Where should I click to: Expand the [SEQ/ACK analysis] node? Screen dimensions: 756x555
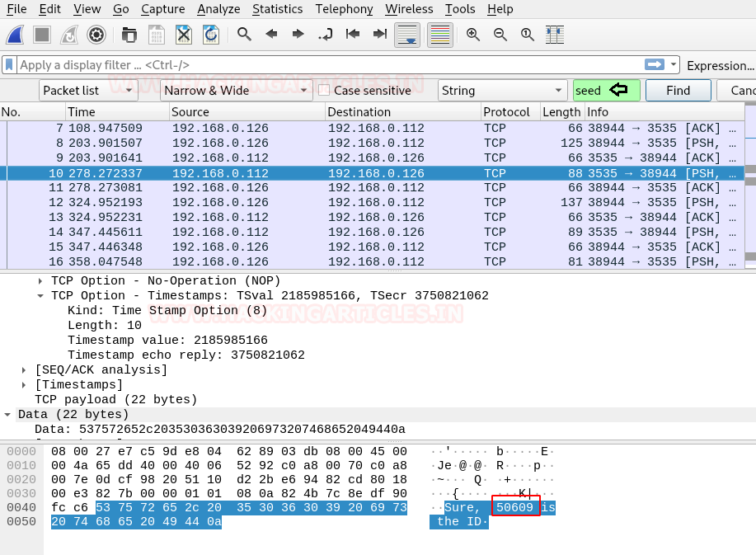[x=24, y=369]
